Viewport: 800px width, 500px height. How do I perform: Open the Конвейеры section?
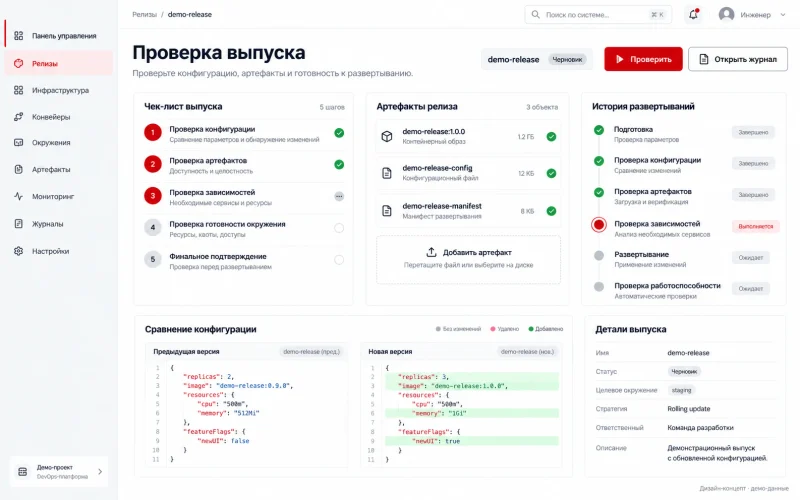[59, 117]
